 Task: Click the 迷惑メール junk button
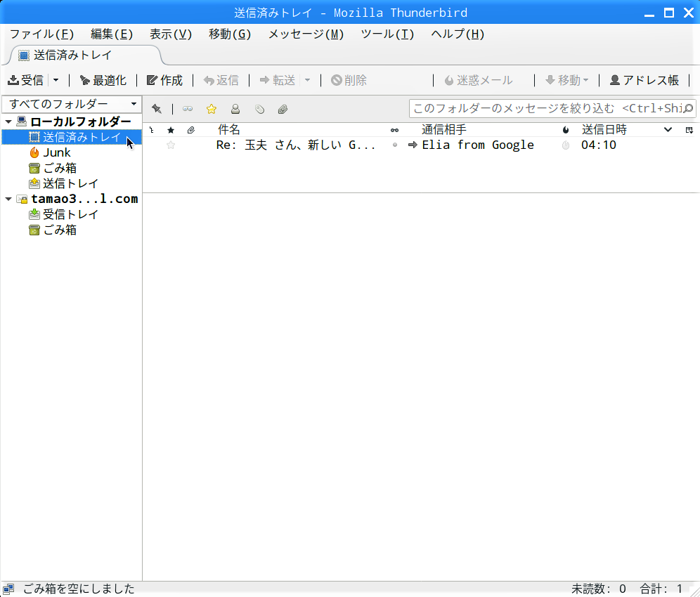pos(479,80)
